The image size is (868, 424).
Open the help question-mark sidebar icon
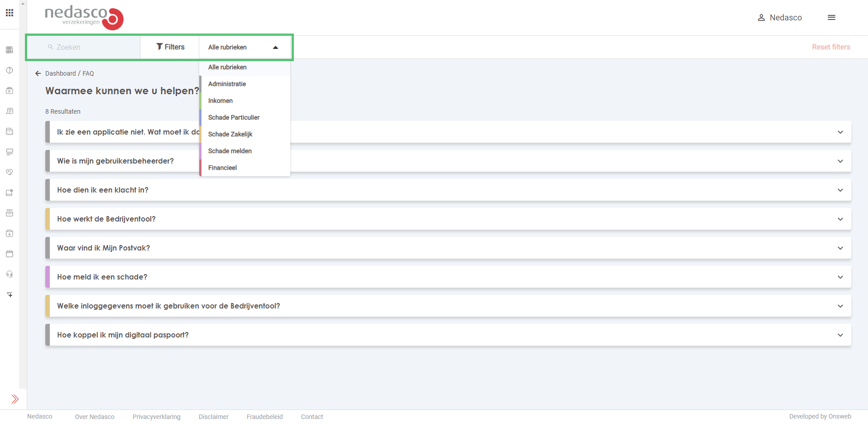pyautogui.click(x=10, y=70)
